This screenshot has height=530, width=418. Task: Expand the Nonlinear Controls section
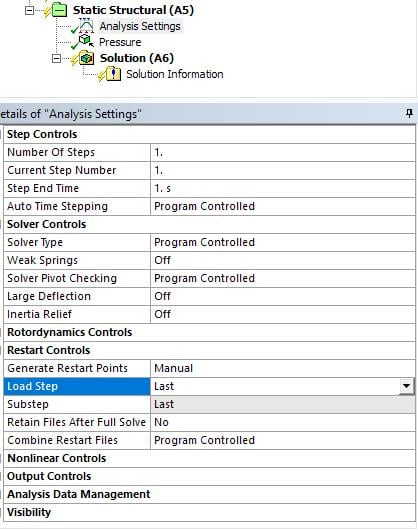(x=56, y=458)
